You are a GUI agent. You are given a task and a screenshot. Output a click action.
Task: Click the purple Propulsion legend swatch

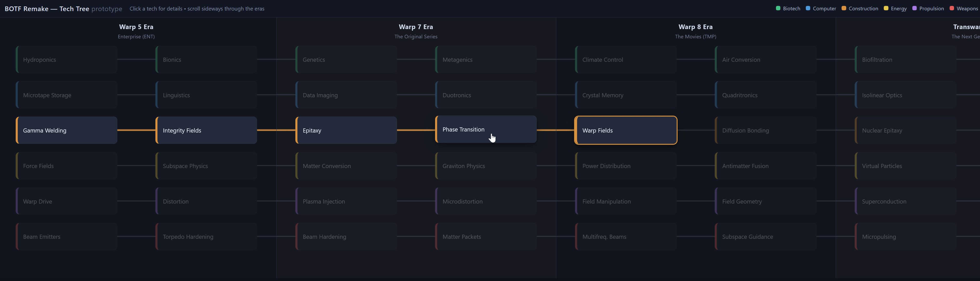914,8
